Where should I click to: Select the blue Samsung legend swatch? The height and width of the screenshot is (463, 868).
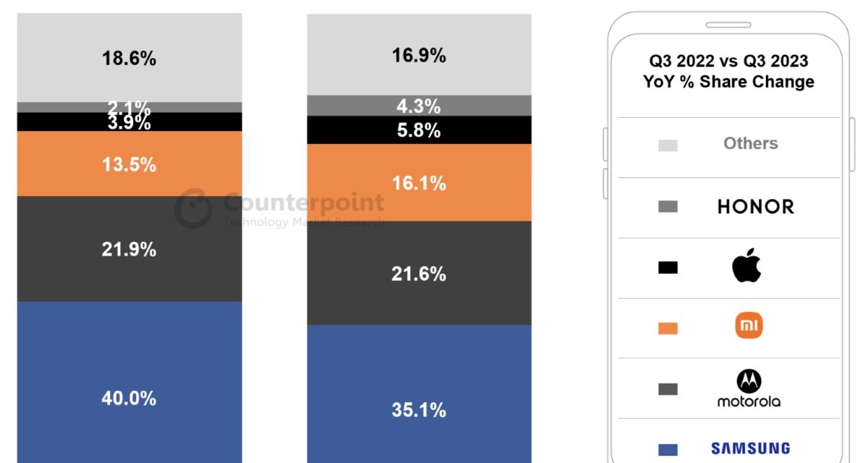(668, 449)
